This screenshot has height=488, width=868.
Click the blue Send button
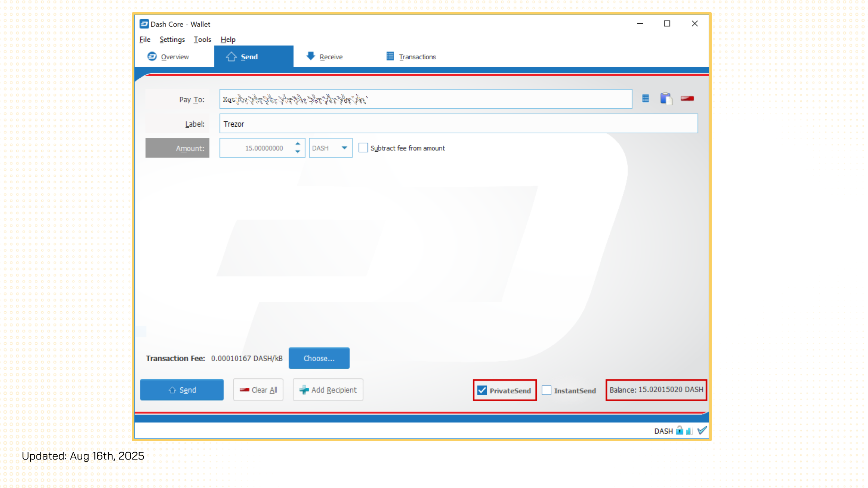[x=182, y=390]
